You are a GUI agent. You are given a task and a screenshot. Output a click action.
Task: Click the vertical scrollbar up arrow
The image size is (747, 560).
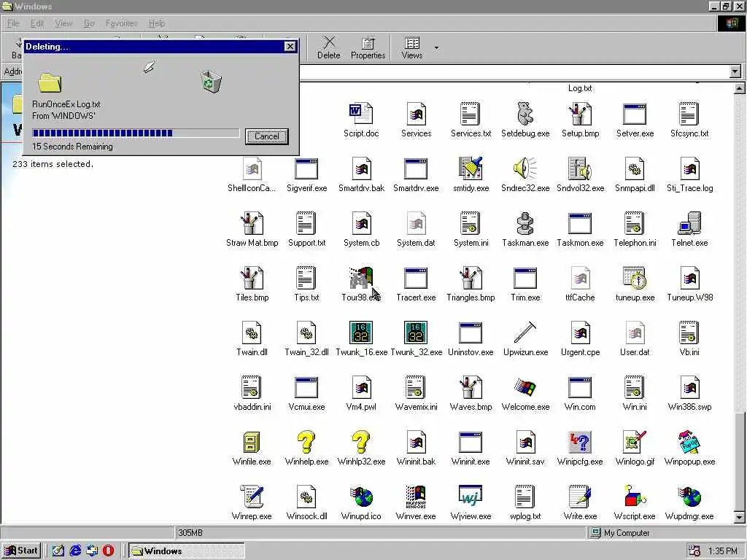(x=739, y=88)
